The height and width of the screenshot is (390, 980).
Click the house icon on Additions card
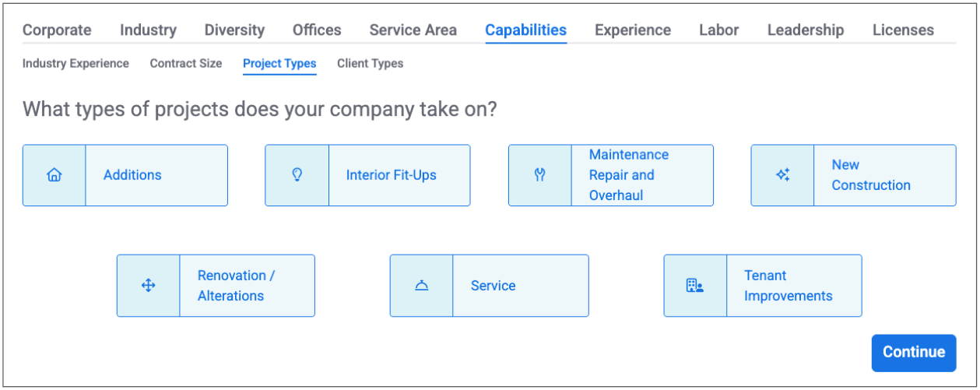[x=54, y=175]
